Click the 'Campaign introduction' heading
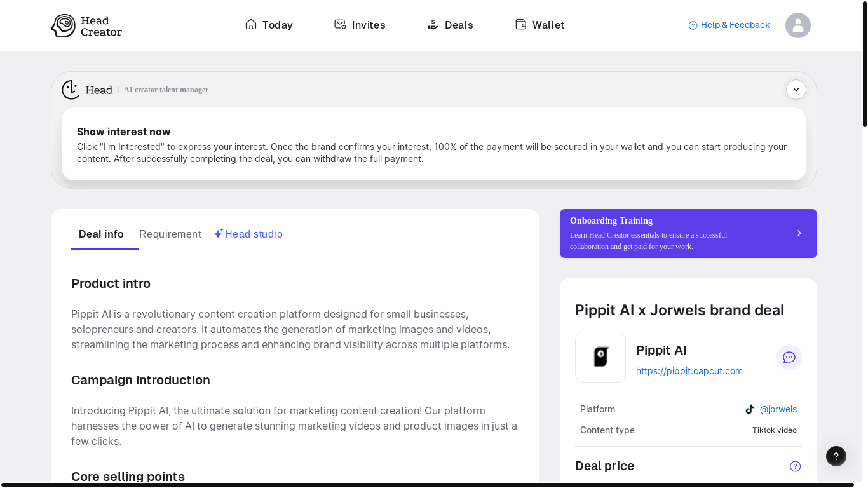This screenshot has width=868, height=488. (x=140, y=380)
